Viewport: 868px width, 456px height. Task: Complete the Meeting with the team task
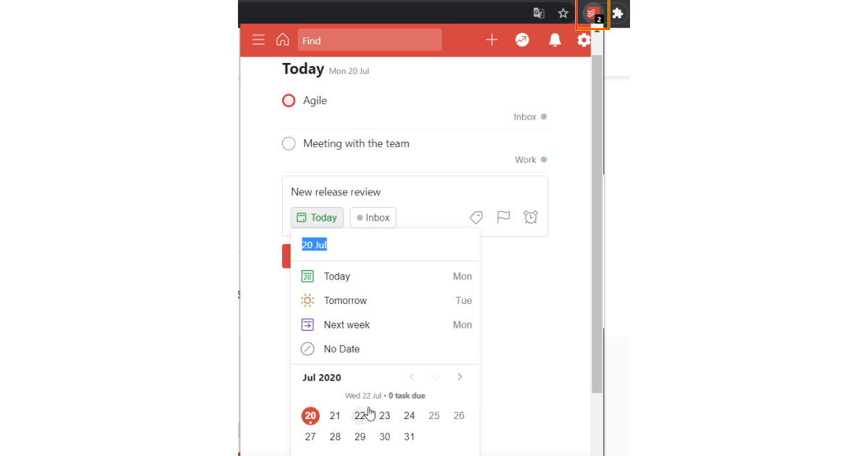(x=289, y=143)
